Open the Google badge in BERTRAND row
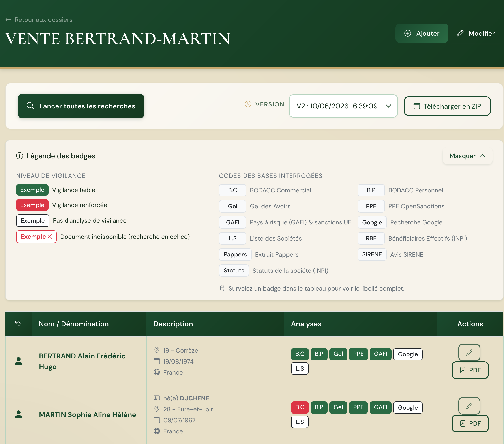Image resolution: width=504 pixels, height=444 pixels. (x=408, y=354)
